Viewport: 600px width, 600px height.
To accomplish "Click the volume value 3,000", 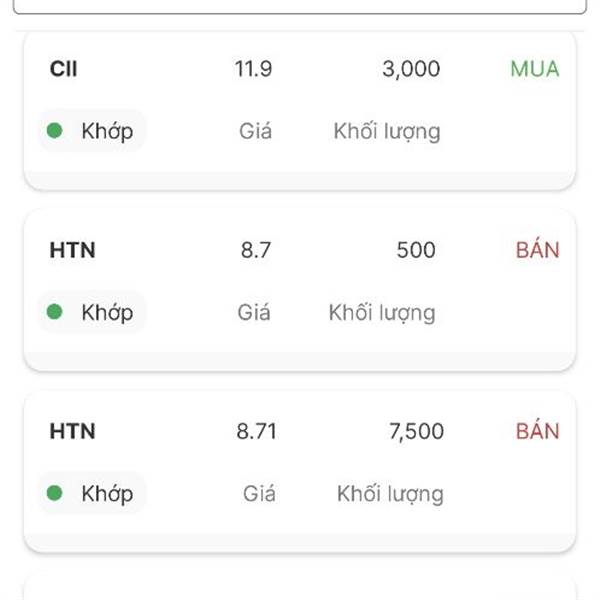I will click(x=410, y=69).
